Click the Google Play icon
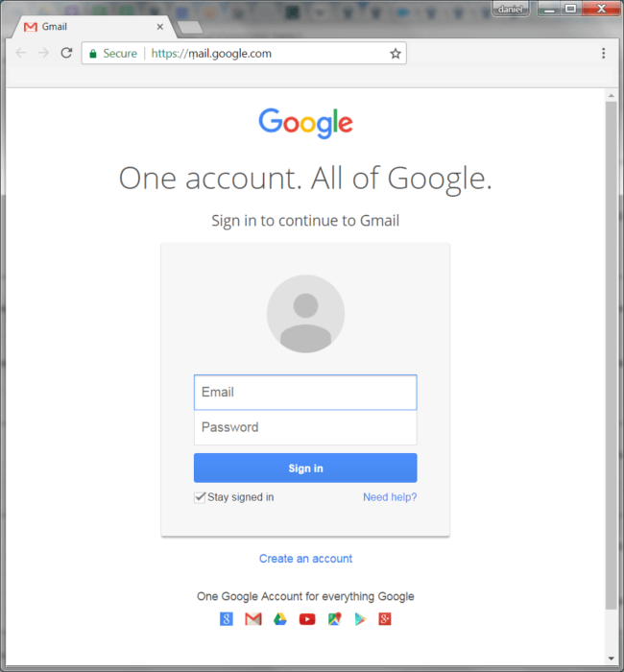624x672 pixels. click(x=360, y=619)
